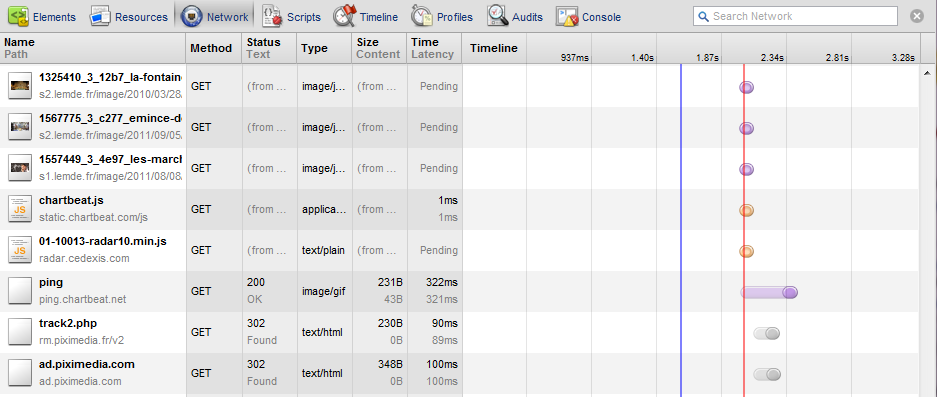Switch to the Resources panel

coord(128,17)
